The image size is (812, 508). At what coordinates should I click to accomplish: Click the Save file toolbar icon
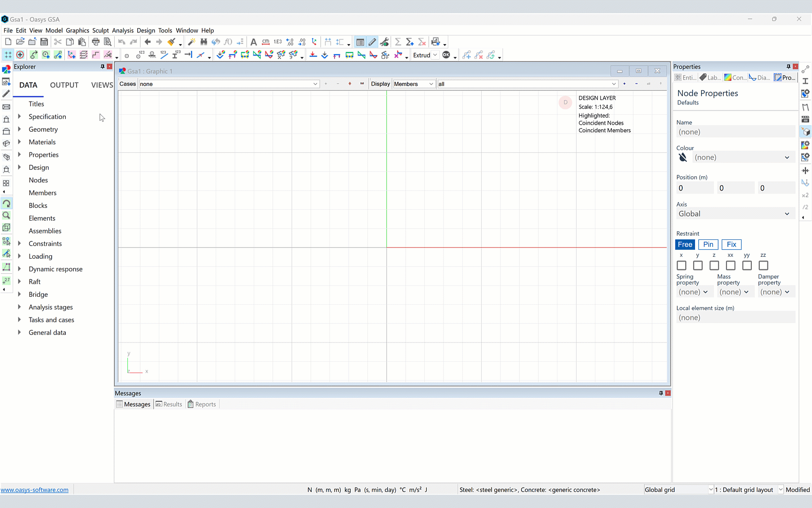pos(44,42)
